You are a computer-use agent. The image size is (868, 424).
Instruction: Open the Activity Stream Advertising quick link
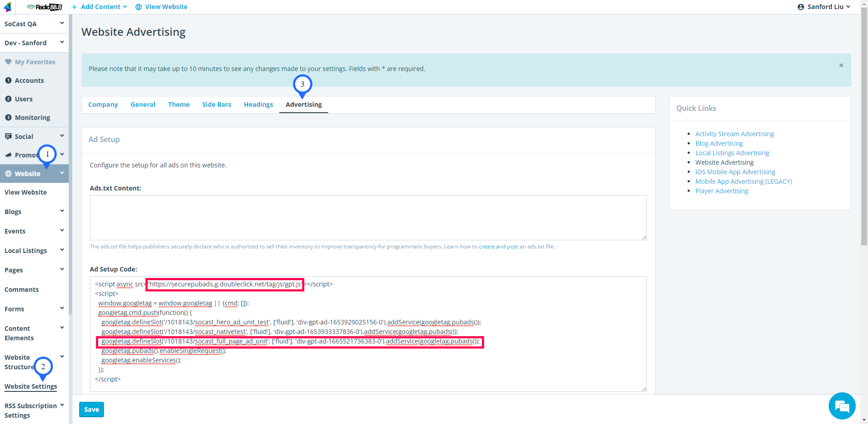[x=735, y=134]
